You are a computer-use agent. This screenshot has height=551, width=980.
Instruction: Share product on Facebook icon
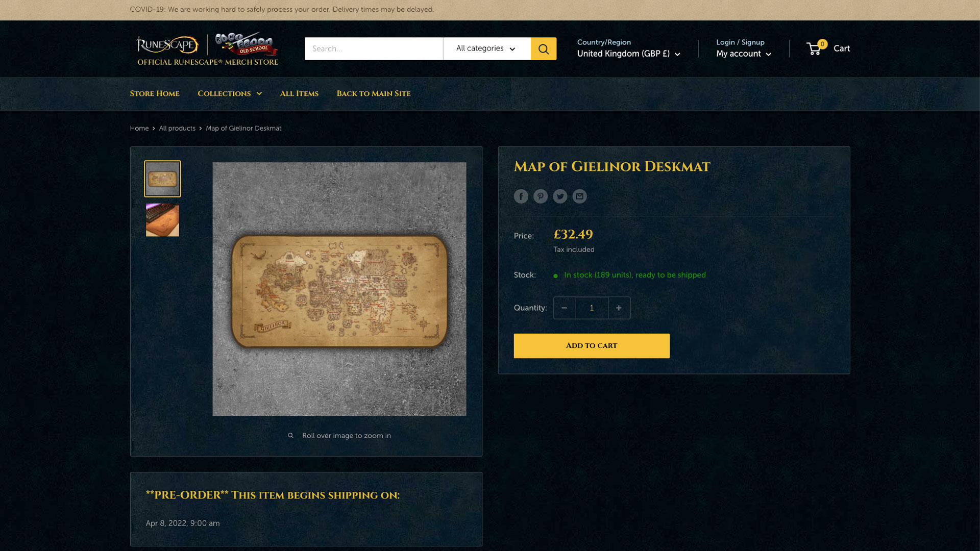click(521, 196)
